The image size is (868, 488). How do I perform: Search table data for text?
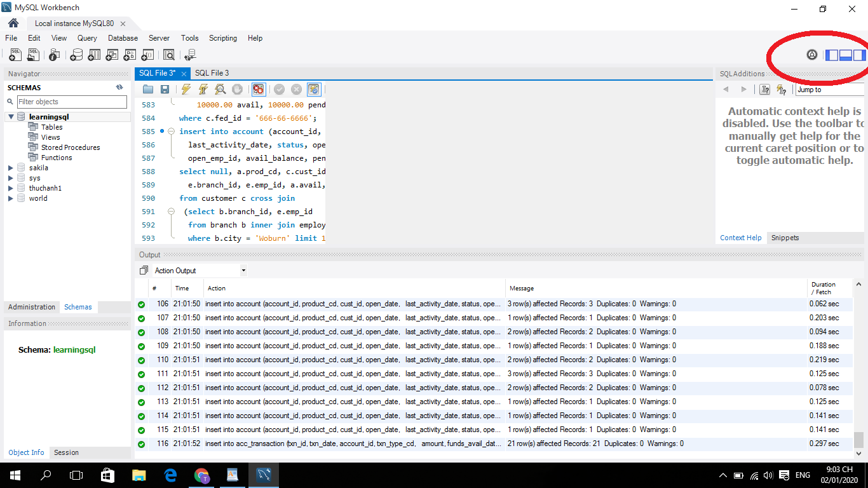point(169,55)
